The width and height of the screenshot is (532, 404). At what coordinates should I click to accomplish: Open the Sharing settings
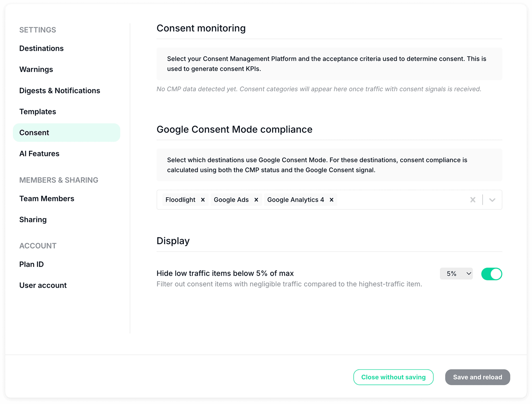coord(33,220)
